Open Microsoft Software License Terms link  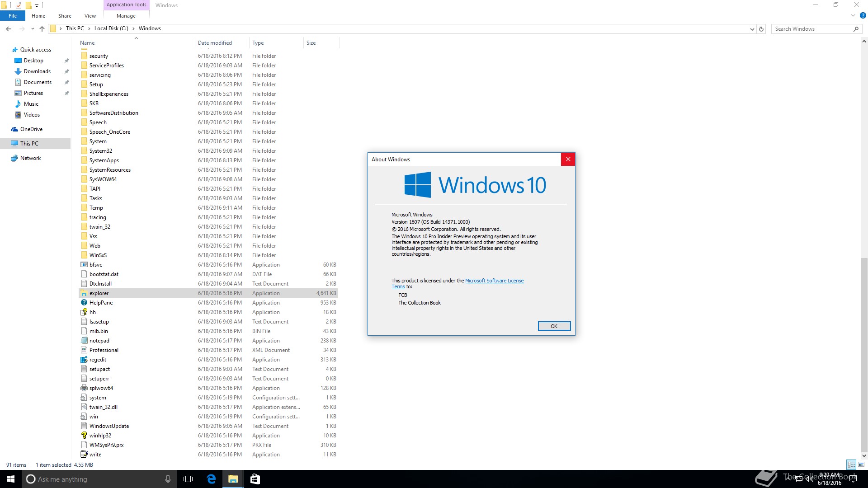pyautogui.click(x=495, y=281)
